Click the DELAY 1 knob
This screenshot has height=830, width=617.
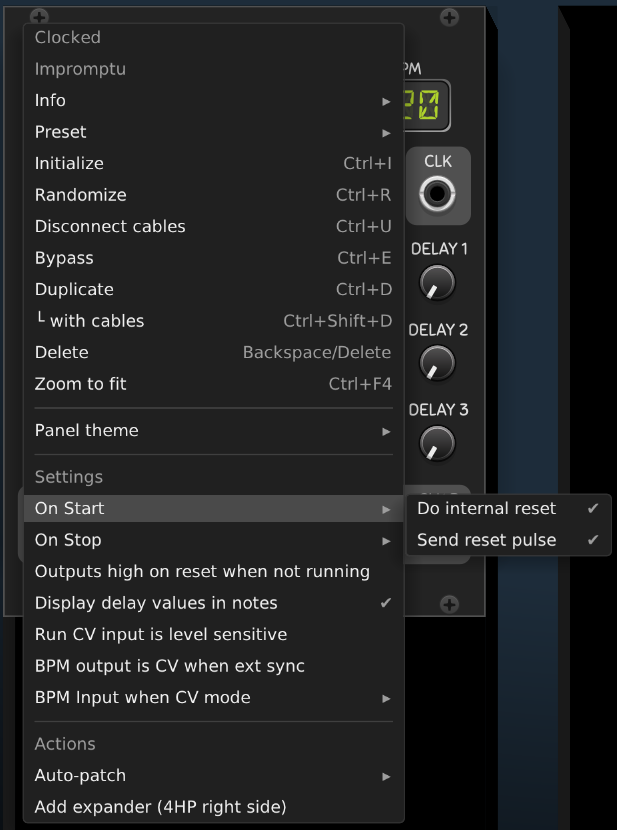point(437,283)
